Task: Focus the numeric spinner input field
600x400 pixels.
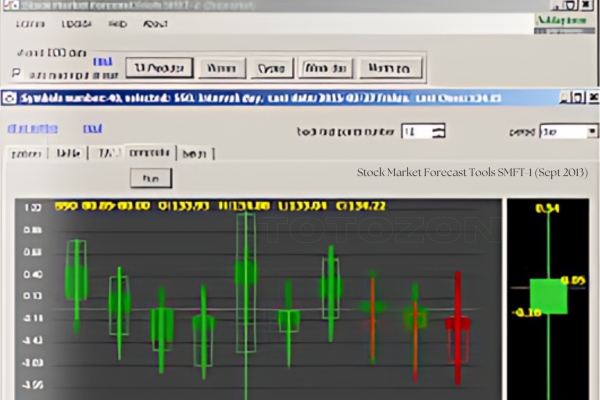Action: coord(416,132)
